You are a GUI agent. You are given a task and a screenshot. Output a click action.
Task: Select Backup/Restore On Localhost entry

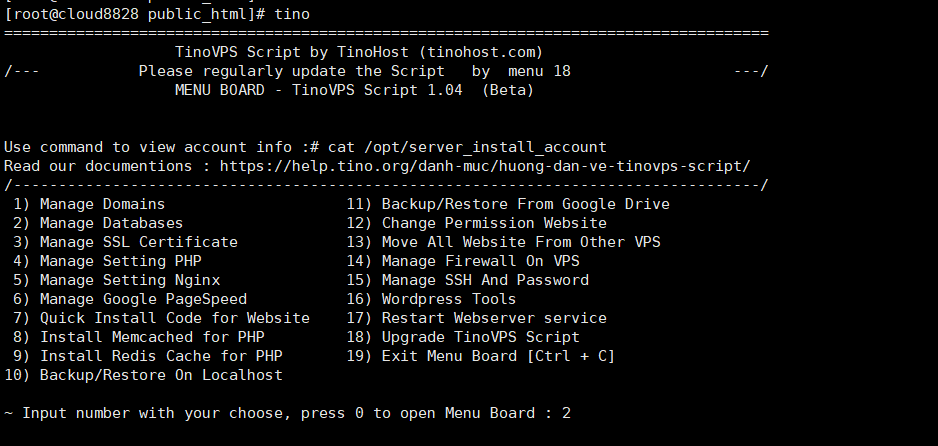[144, 375]
